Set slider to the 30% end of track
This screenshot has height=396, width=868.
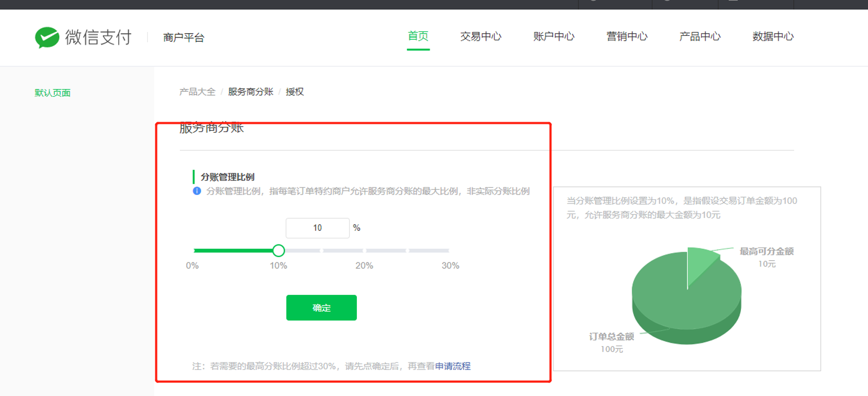[x=449, y=250]
